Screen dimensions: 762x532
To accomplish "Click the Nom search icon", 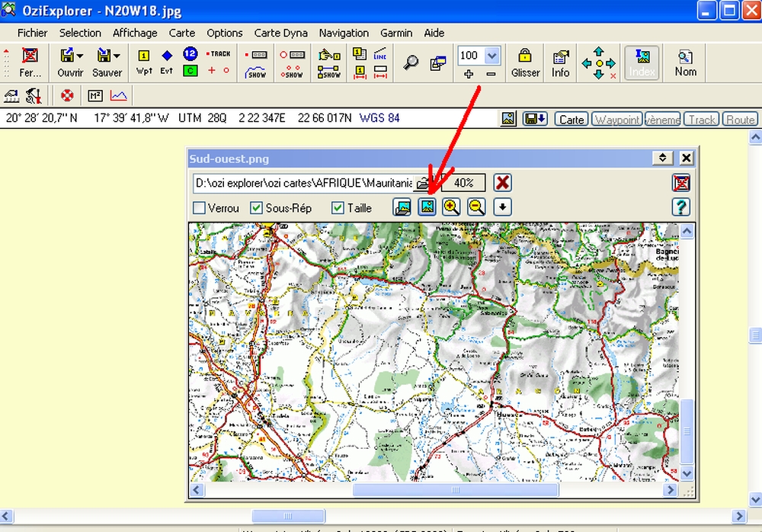I will [685, 62].
